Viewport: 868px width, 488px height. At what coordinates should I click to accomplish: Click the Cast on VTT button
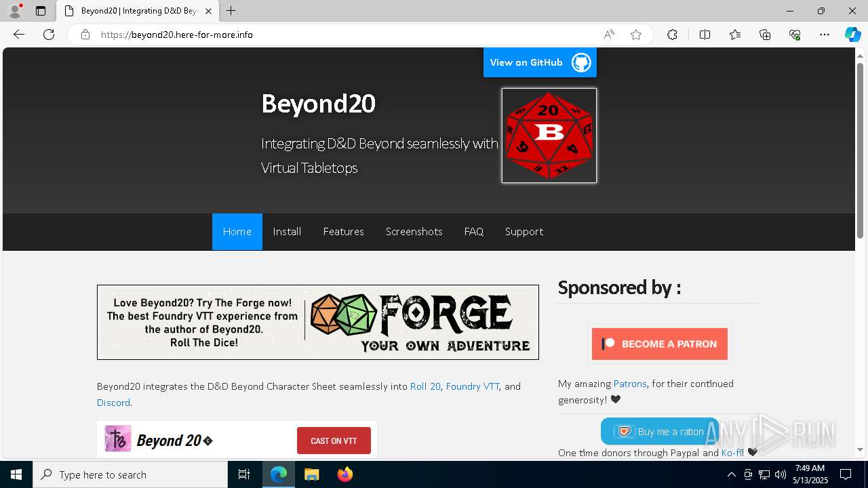[334, 441]
